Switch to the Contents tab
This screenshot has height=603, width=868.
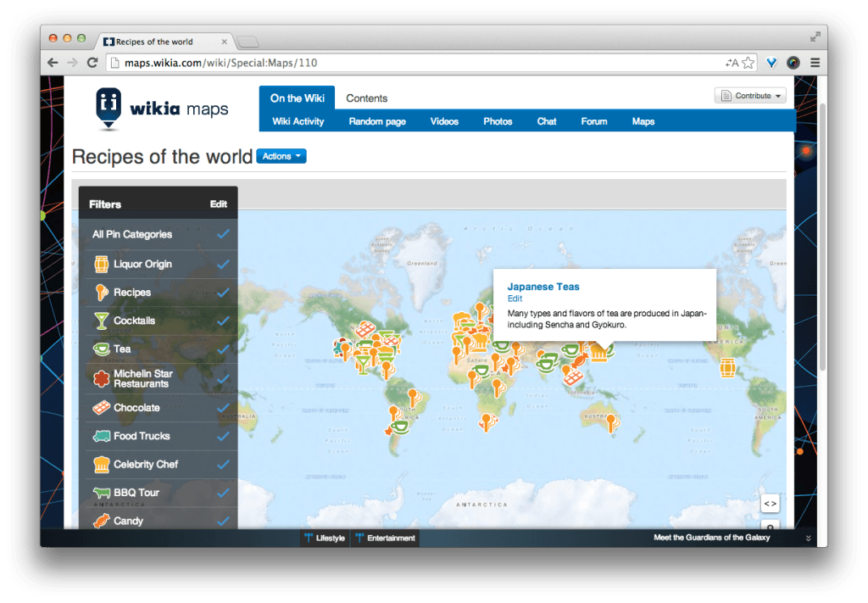point(366,98)
